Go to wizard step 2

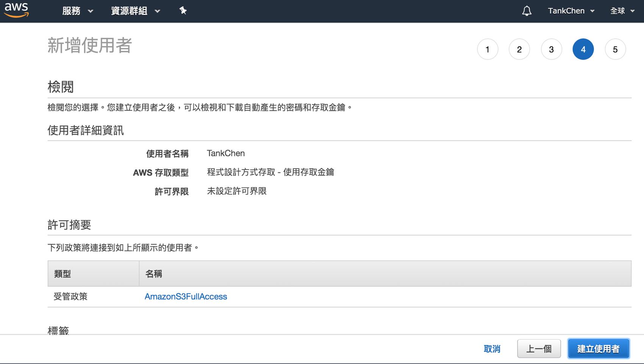(519, 49)
